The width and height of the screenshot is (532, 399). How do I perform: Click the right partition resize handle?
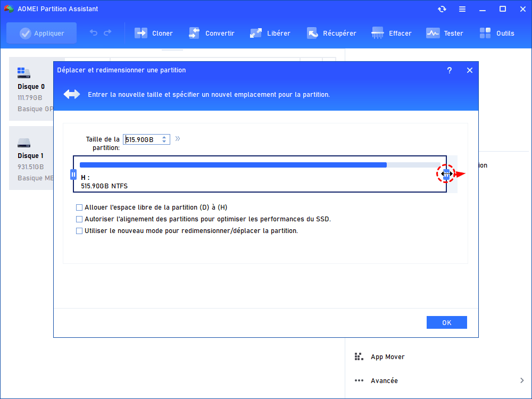pos(446,174)
